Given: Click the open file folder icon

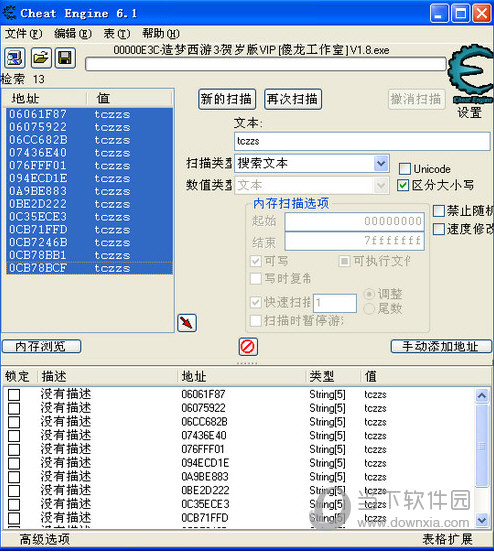Looking at the screenshot, I should (x=40, y=58).
